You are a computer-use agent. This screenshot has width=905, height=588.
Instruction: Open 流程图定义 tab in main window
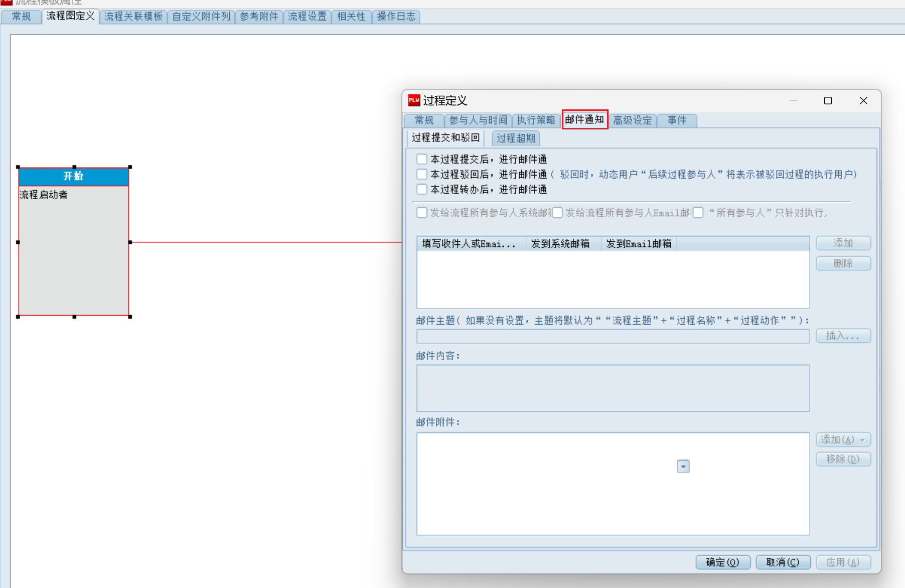pos(70,16)
